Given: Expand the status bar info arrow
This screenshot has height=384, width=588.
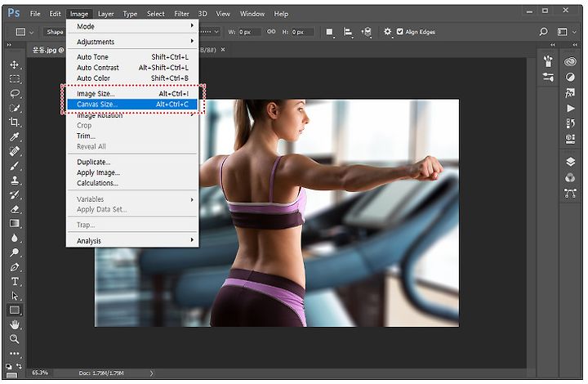Looking at the screenshot, I should 151,373.
